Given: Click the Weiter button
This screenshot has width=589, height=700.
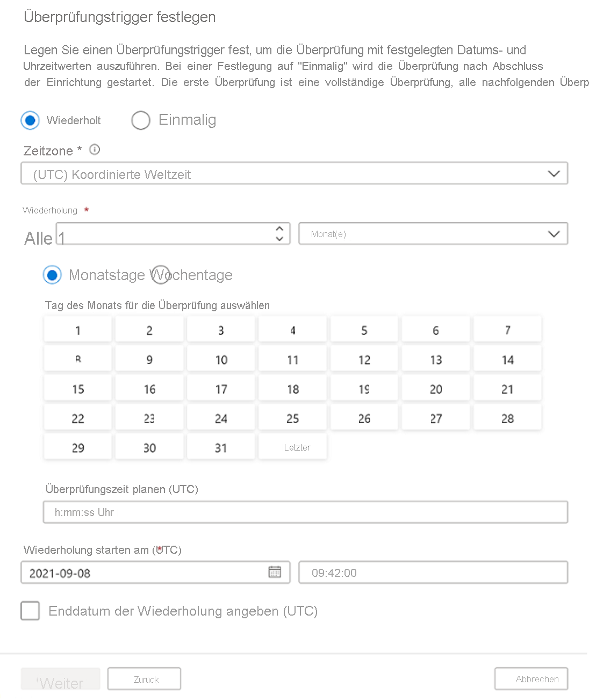Looking at the screenshot, I should (x=60, y=678).
